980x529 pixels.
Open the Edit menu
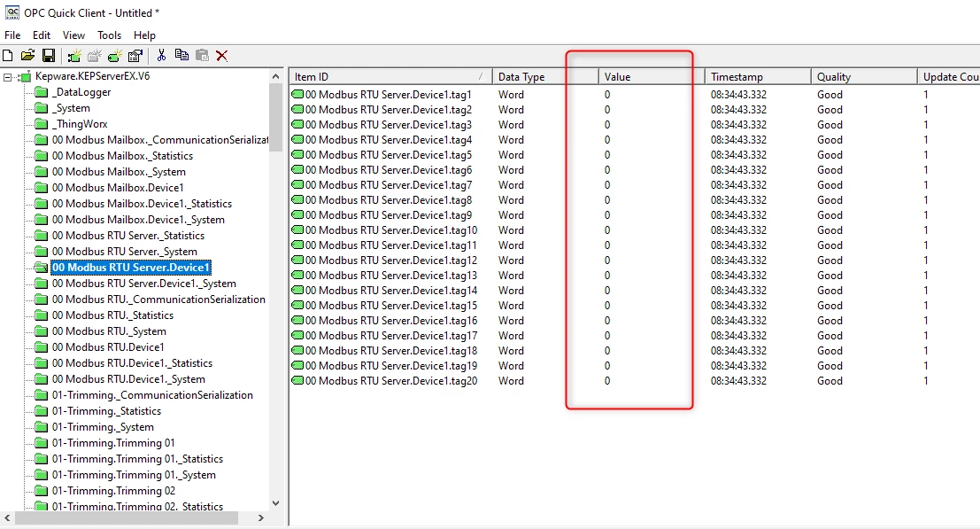(x=42, y=35)
